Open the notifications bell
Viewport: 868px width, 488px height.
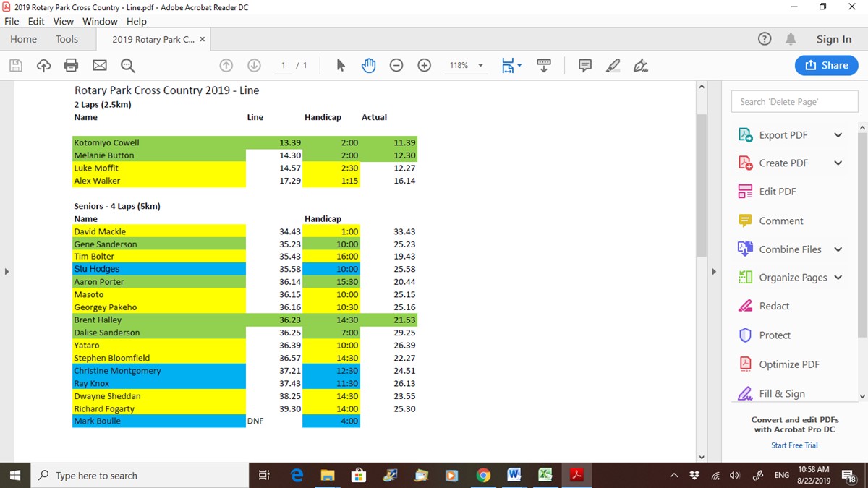click(x=791, y=39)
